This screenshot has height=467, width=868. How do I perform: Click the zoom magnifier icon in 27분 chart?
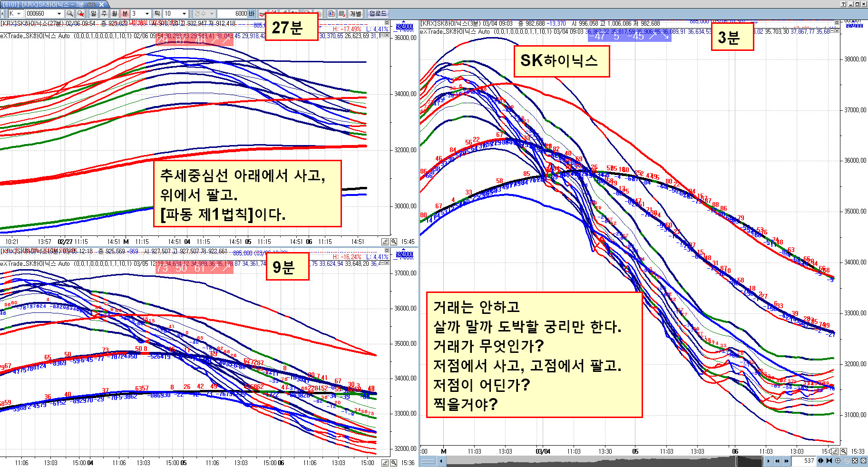click(x=394, y=242)
